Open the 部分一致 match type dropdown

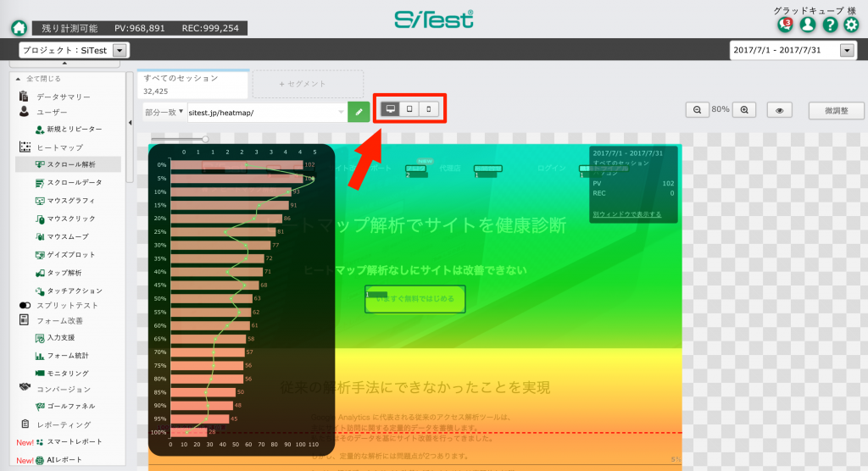tap(164, 113)
